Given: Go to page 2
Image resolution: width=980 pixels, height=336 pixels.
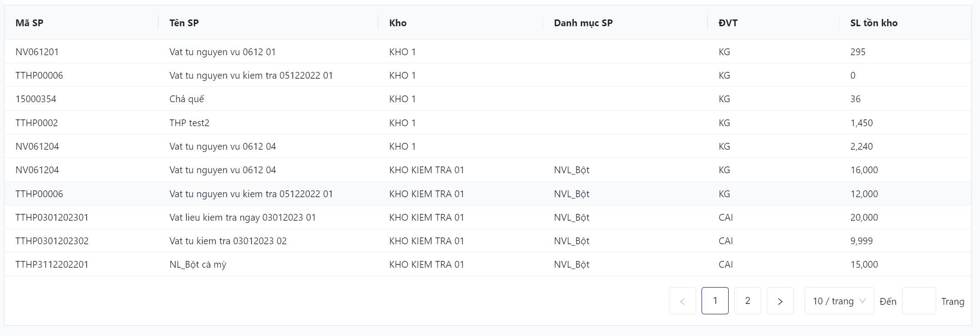Looking at the screenshot, I should tap(747, 301).
